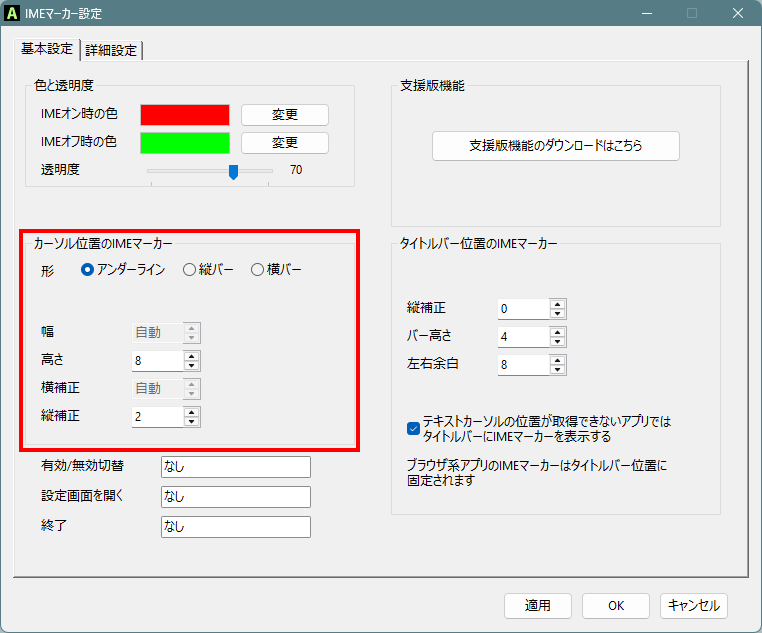The image size is (762, 633).
Task: Increase cursor 縦補正 value 2 with up arrow
Action: point(192,412)
